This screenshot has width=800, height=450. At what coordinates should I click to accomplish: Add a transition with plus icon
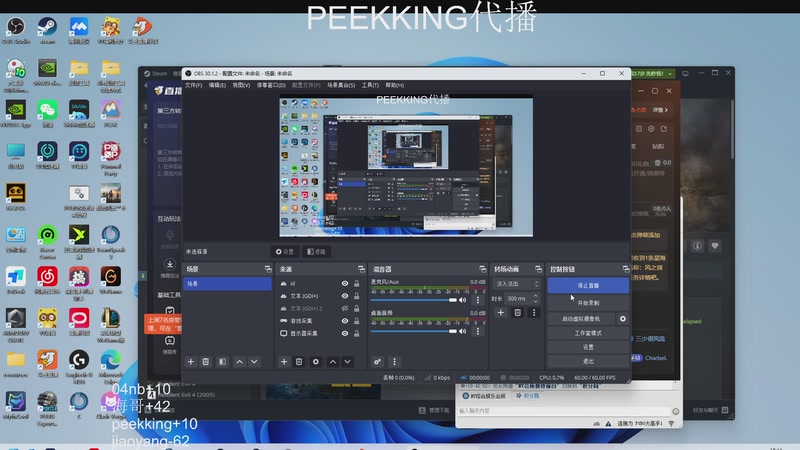[501, 312]
